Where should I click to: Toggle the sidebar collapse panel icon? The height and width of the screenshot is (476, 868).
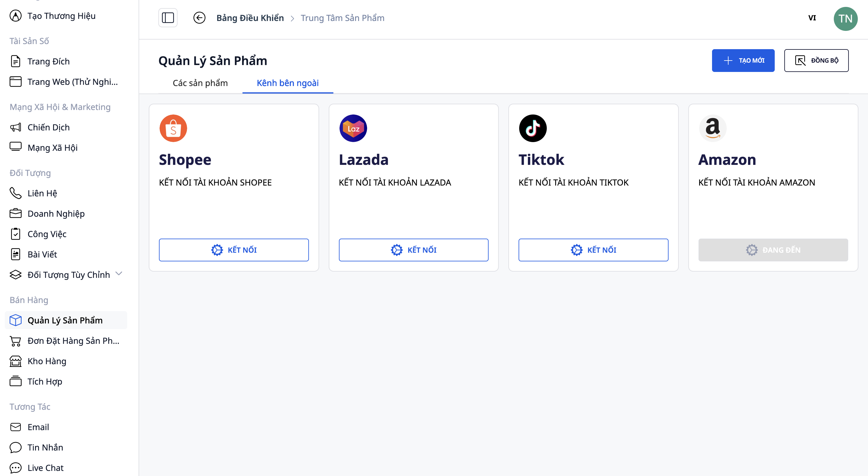[168, 18]
